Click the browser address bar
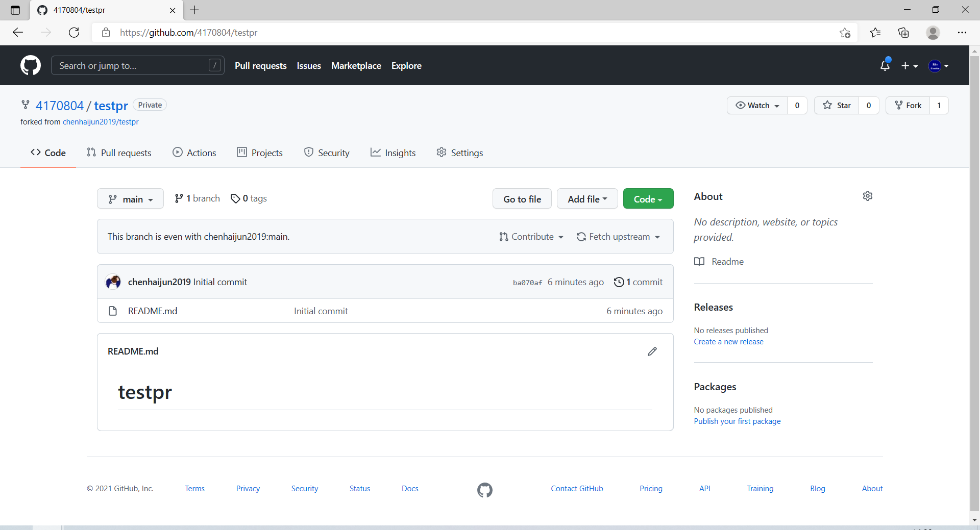 tap(475, 33)
